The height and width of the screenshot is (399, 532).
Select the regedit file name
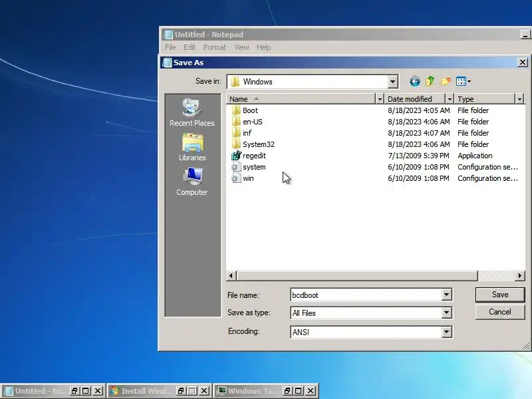[x=254, y=156]
